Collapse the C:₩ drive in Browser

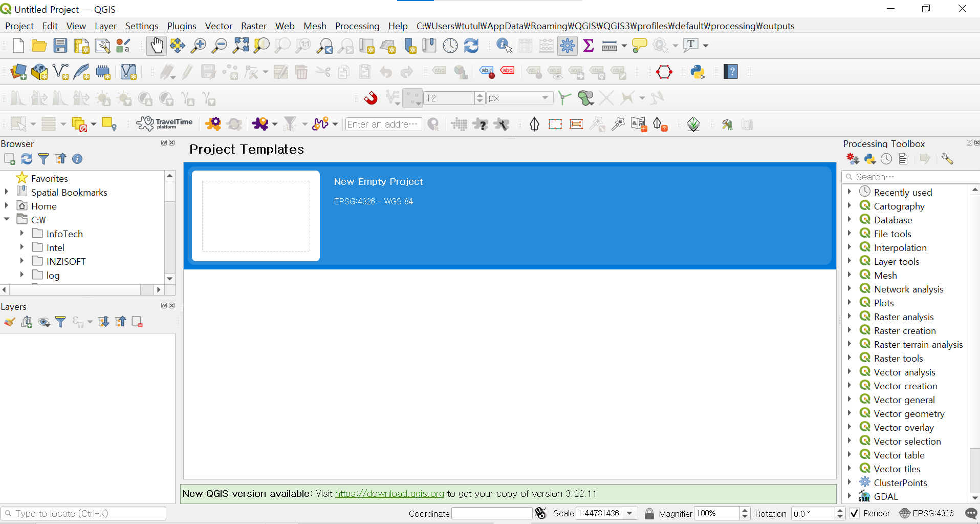point(6,219)
